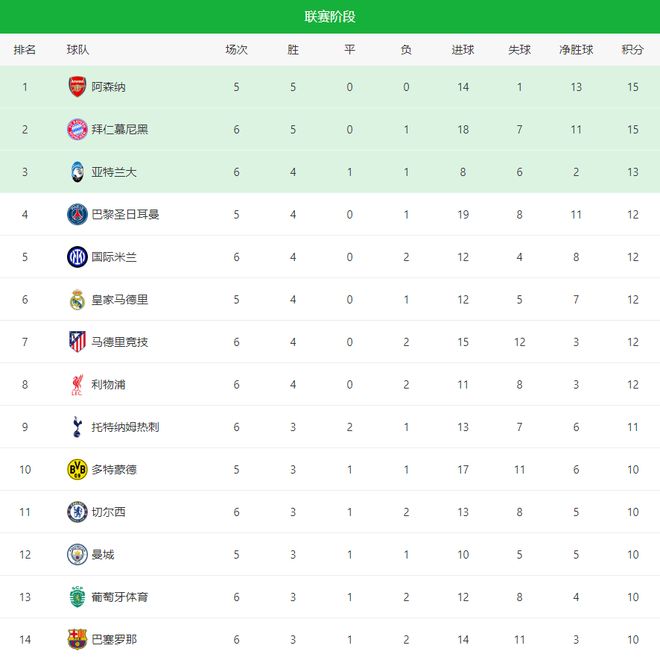Click the Barcelona club crest icon

(77, 639)
